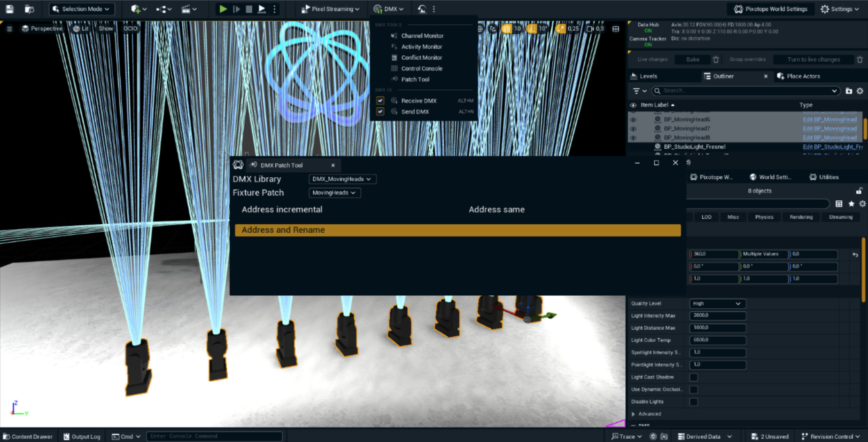Open Channel Monitor from DMX menu

(422, 36)
